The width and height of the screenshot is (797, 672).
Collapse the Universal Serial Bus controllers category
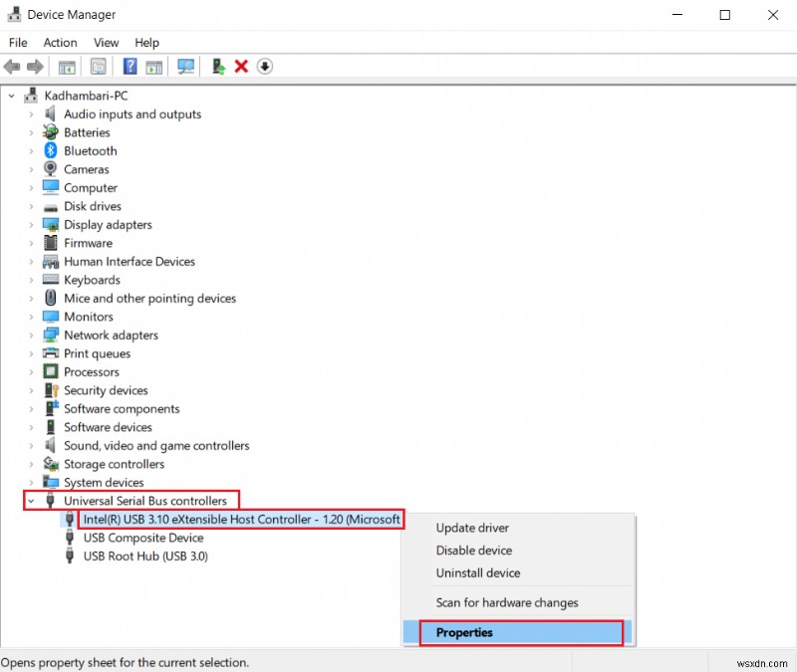click(30, 501)
